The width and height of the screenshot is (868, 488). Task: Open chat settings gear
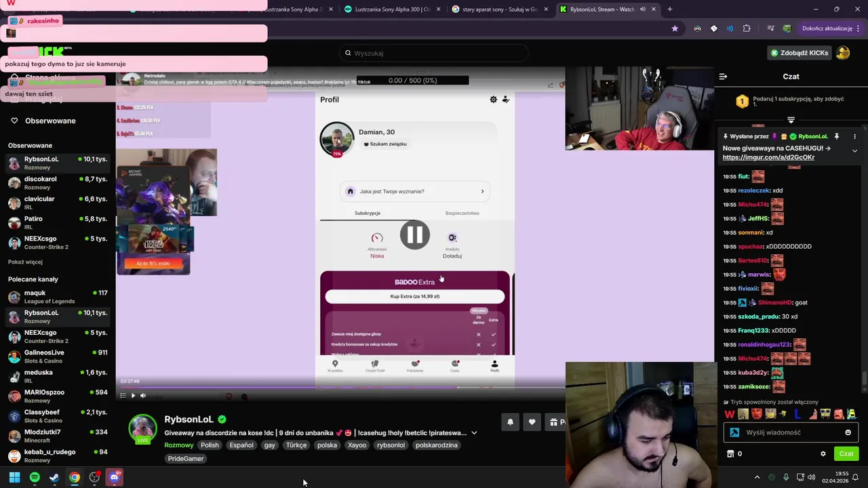coord(823,454)
